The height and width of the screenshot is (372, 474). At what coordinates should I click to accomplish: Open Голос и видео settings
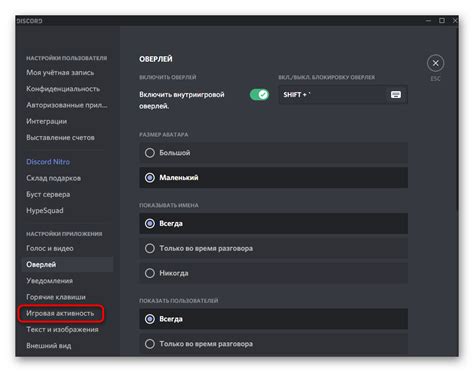point(50,248)
